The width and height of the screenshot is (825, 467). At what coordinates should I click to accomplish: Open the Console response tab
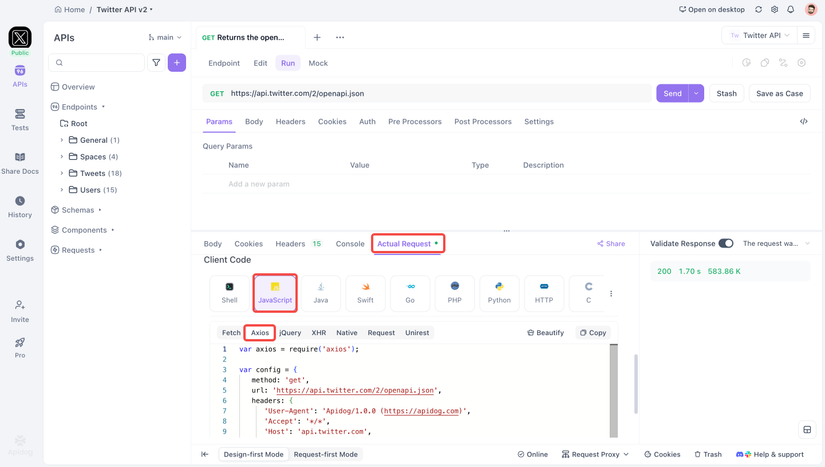[x=350, y=244]
